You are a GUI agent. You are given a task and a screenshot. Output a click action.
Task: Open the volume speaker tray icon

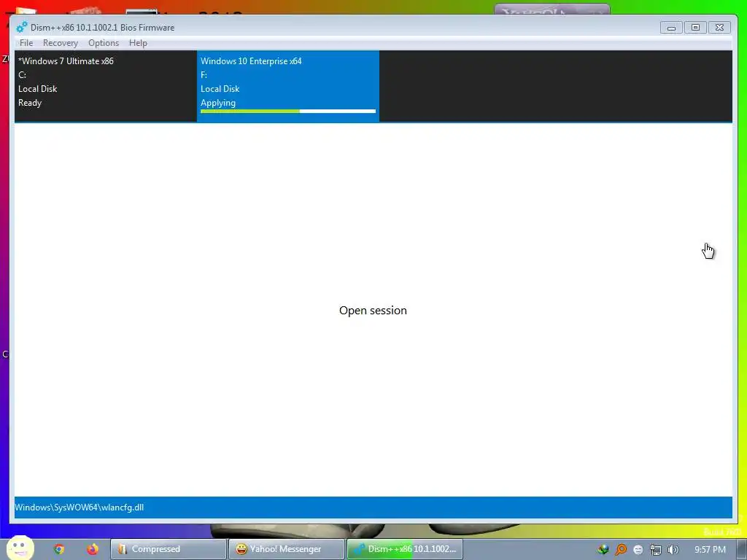pos(673,550)
